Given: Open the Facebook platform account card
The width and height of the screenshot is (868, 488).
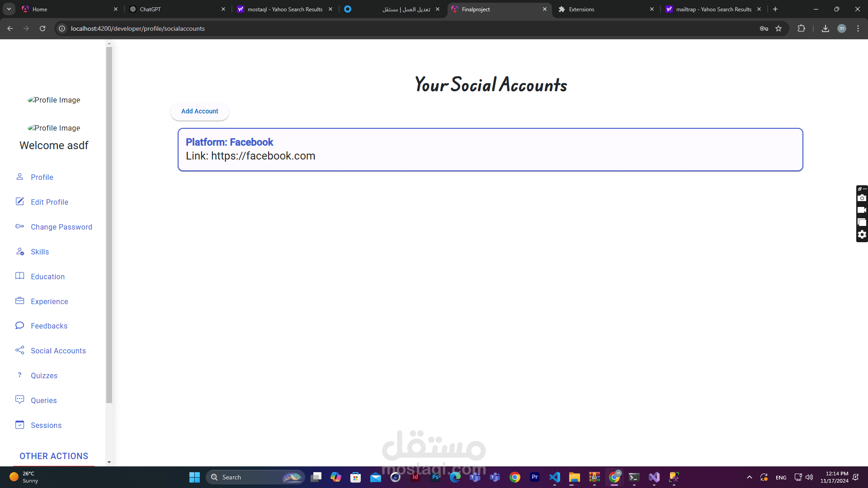Looking at the screenshot, I should [490, 150].
